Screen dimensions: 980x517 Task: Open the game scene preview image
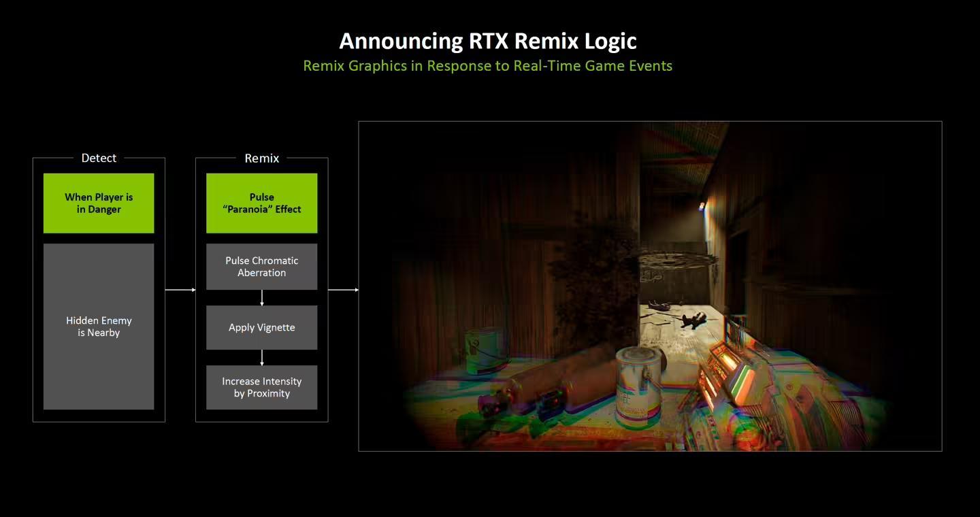650,286
